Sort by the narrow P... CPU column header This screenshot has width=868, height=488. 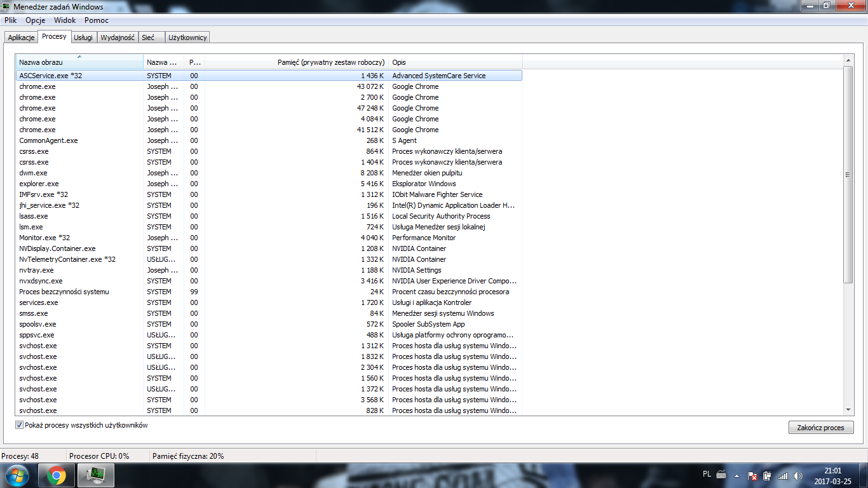click(194, 62)
